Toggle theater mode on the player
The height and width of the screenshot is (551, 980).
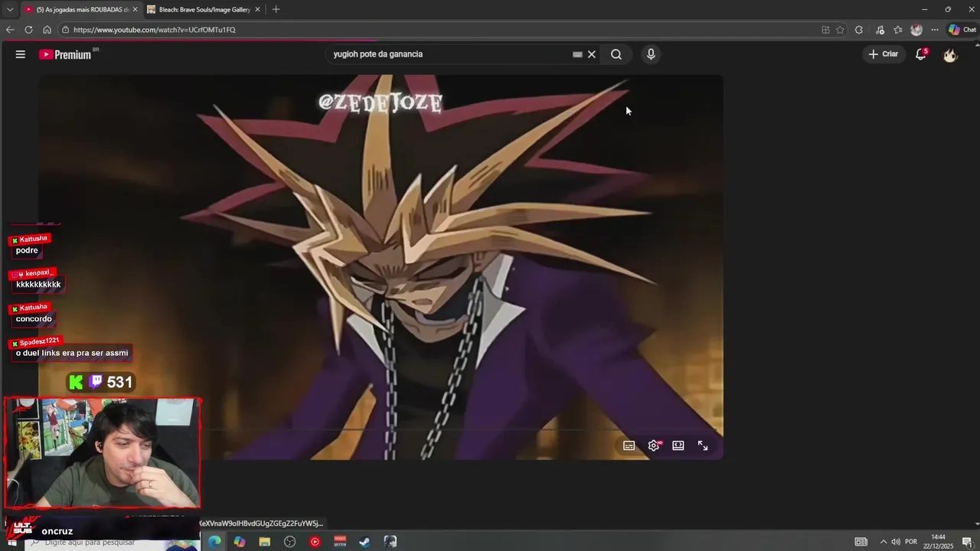678,445
